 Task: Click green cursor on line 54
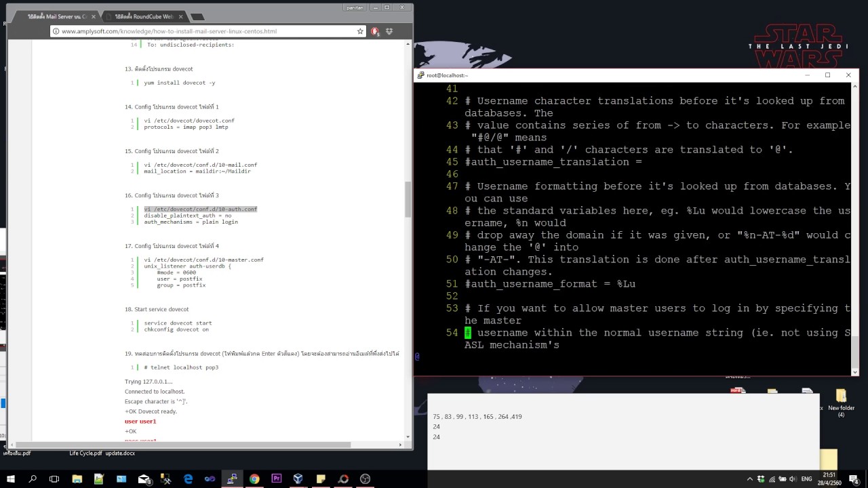(x=468, y=333)
